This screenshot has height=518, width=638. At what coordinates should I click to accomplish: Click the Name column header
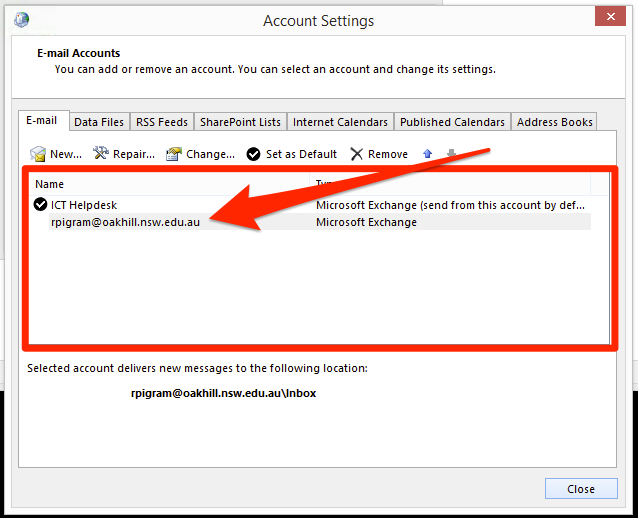coord(169,184)
